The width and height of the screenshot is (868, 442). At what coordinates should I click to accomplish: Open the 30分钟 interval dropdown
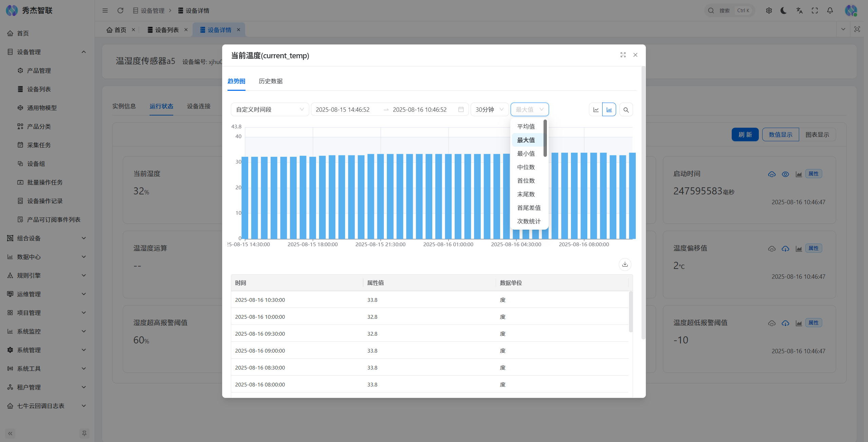[x=489, y=109]
